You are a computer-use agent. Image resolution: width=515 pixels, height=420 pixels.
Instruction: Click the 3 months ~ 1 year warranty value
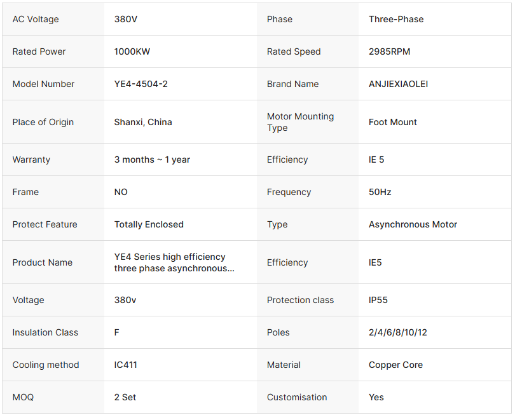pyautogui.click(x=152, y=159)
